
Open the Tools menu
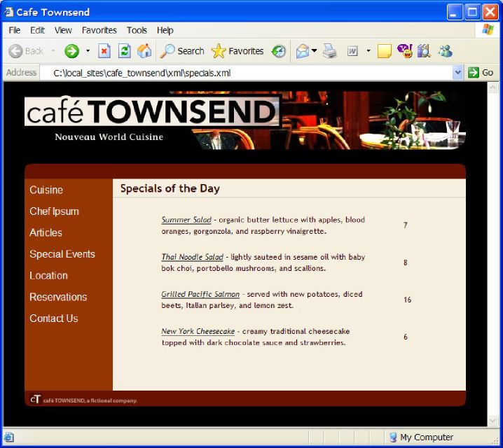(137, 30)
